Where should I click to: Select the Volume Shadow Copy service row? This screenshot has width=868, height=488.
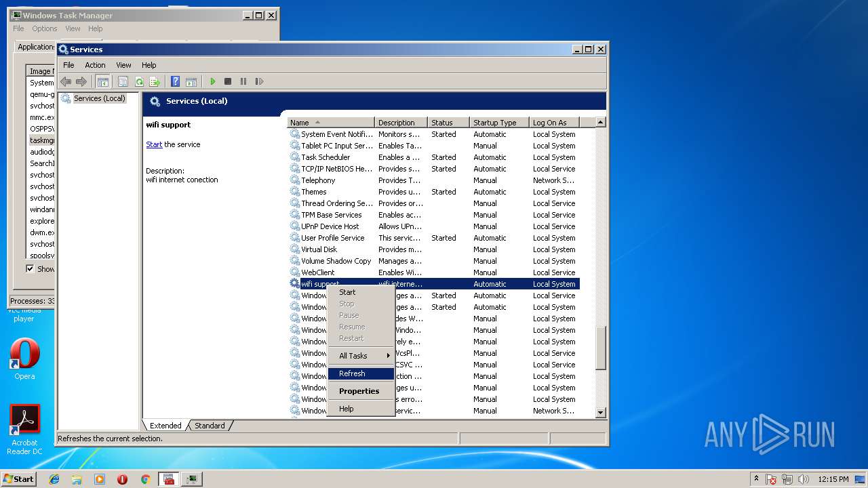[434, 261]
